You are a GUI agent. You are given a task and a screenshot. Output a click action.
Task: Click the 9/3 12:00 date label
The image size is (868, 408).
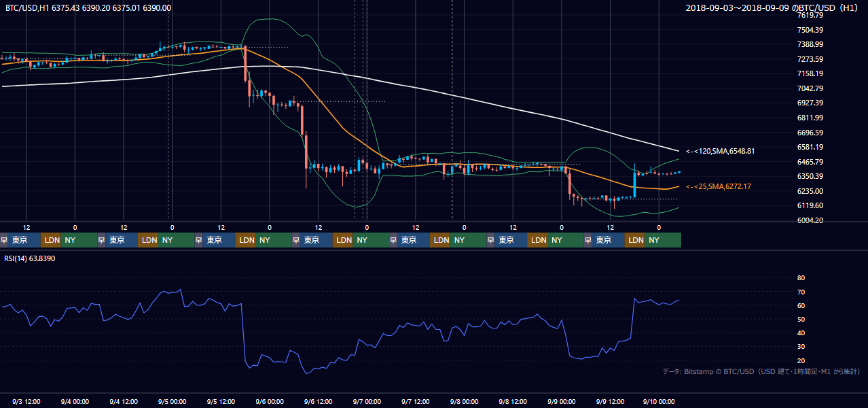[26, 401]
